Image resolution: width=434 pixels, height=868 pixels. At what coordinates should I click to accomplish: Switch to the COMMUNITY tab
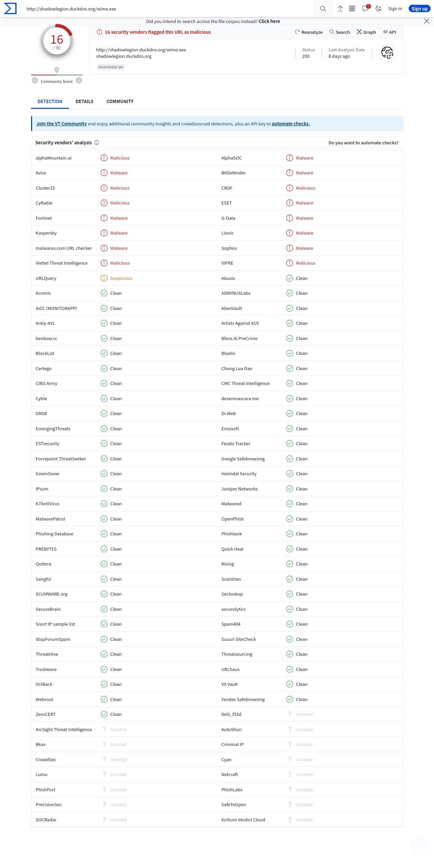[x=120, y=101]
